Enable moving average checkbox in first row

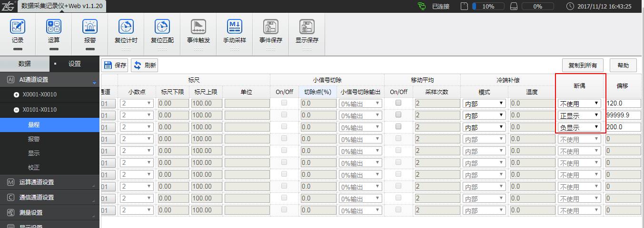coord(398,103)
